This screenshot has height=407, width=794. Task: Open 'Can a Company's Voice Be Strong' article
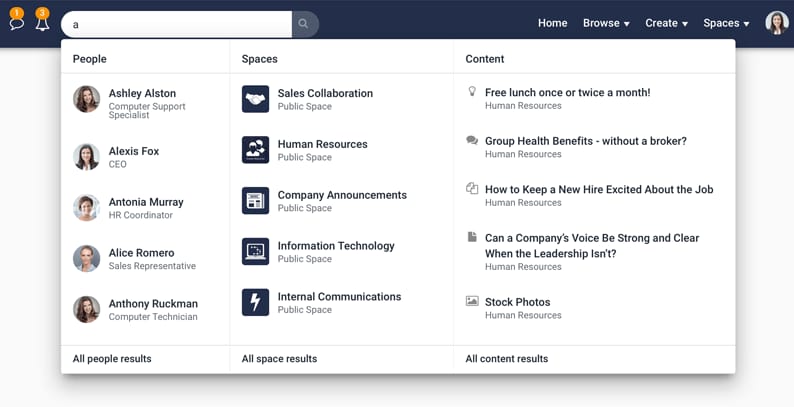coord(592,246)
